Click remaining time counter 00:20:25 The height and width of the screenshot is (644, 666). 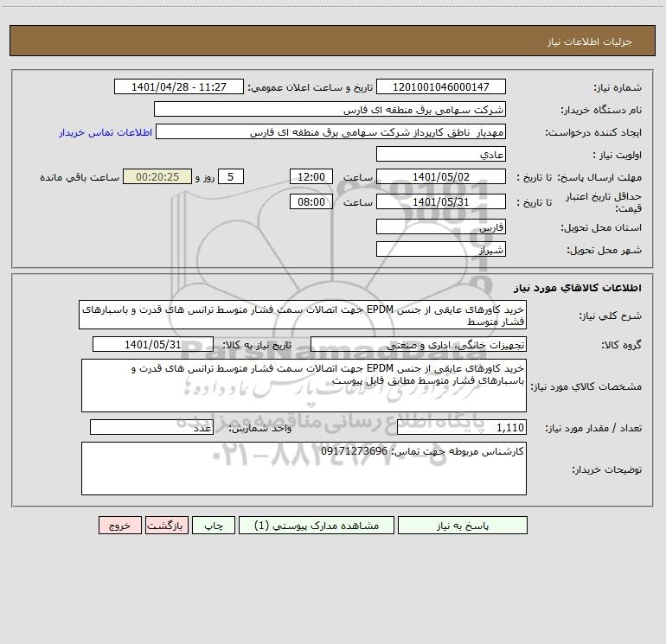point(157,176)
